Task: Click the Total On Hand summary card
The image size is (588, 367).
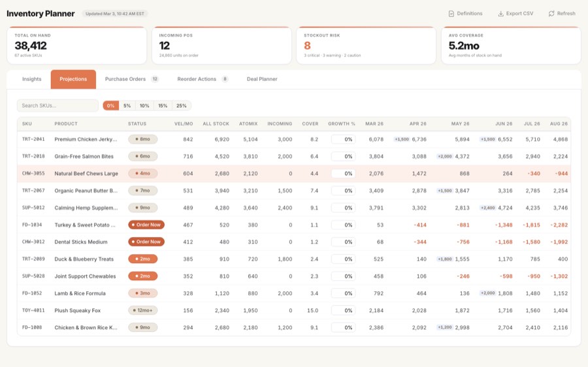Action: click(x=76, y=45)
